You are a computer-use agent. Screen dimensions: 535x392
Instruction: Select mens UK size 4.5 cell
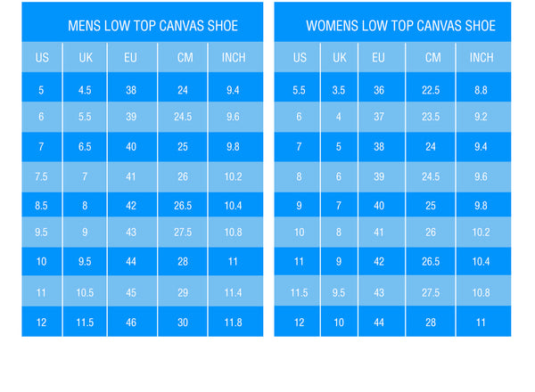(x=85, y=90)
